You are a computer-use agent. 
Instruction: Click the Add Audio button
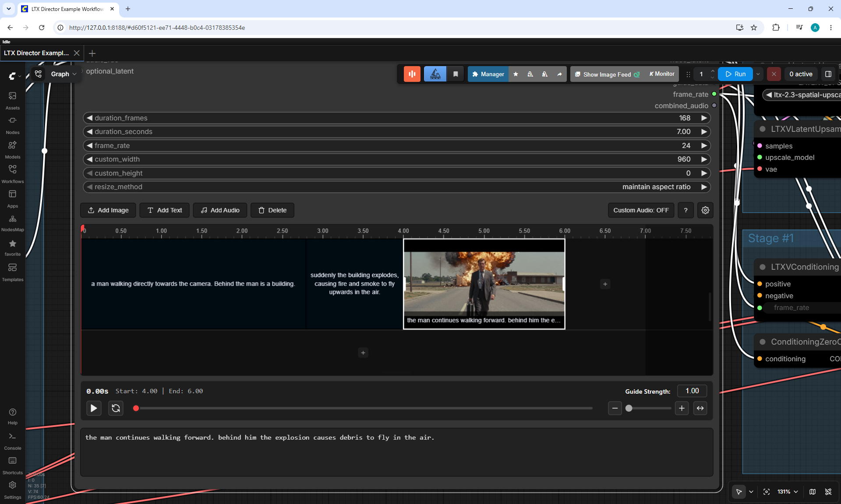pyautogui.click(x=220, y=210)
